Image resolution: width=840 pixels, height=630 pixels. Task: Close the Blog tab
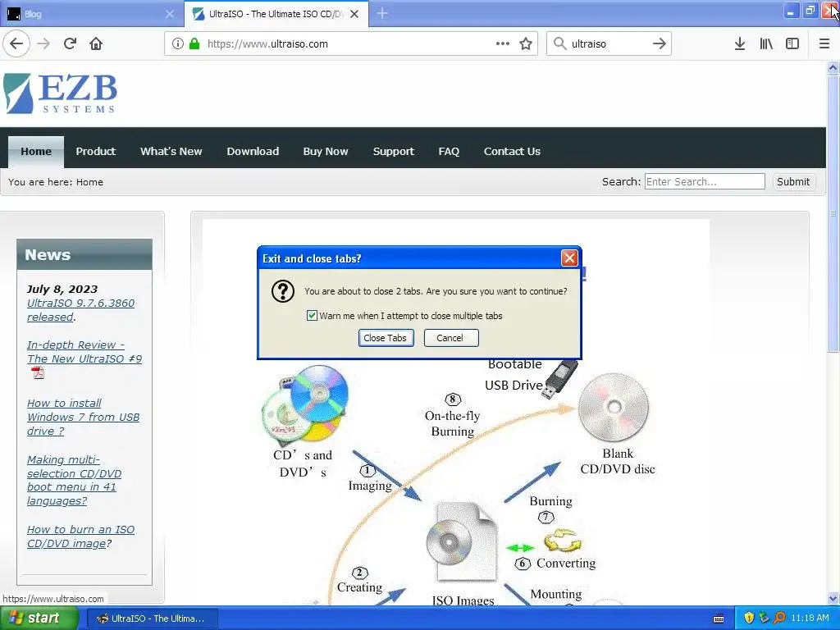pos(170,14)
